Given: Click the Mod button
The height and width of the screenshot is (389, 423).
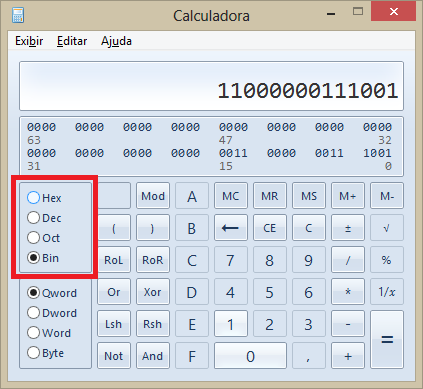Looking at the screenshot, I should click(x=153, y=196).
